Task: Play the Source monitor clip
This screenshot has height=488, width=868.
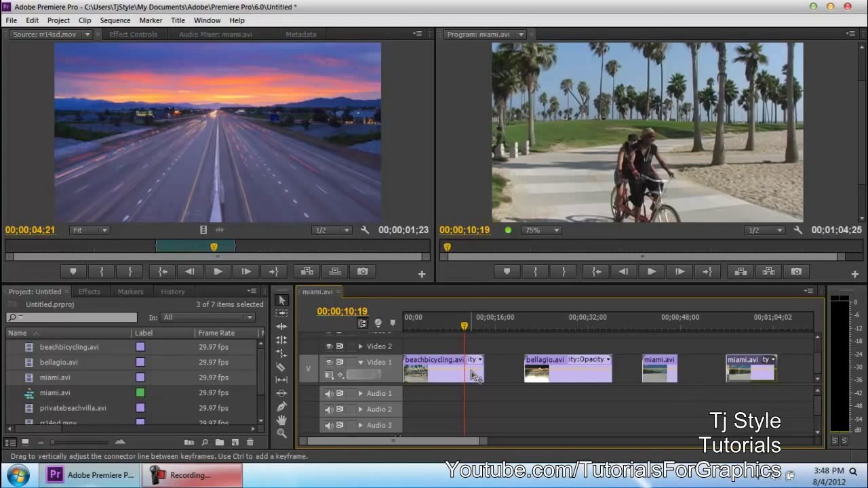Action: tap(218, 272)
